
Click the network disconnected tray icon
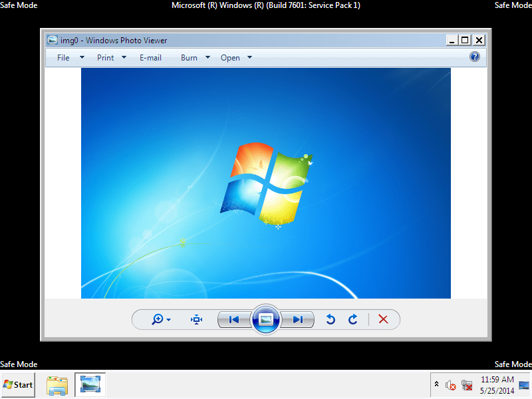click(x=467, y=386)
